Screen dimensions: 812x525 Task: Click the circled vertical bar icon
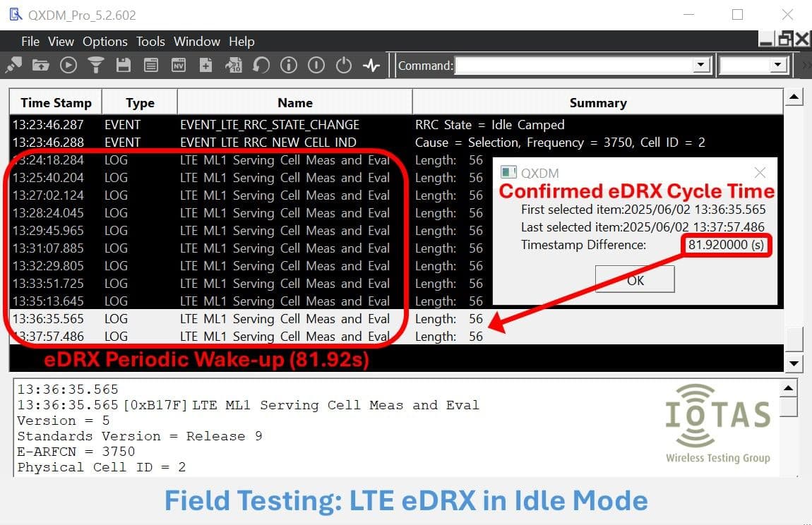pos(316,65)
